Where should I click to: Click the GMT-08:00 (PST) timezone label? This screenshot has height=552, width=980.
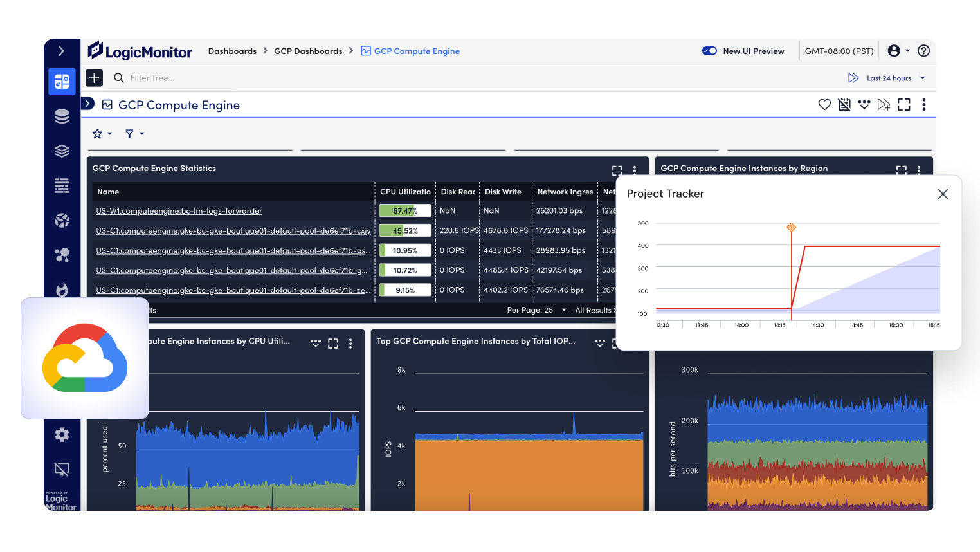click(x=839, y=51)
